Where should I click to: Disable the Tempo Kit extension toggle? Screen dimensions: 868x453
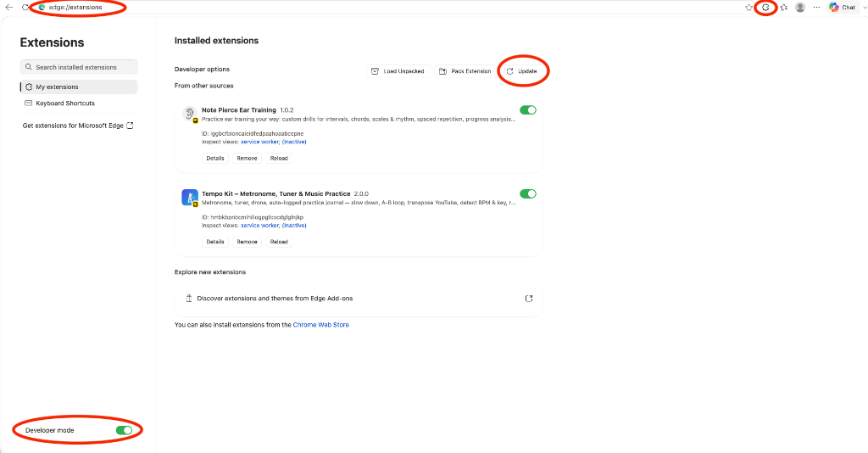click(x=528, y=193)
